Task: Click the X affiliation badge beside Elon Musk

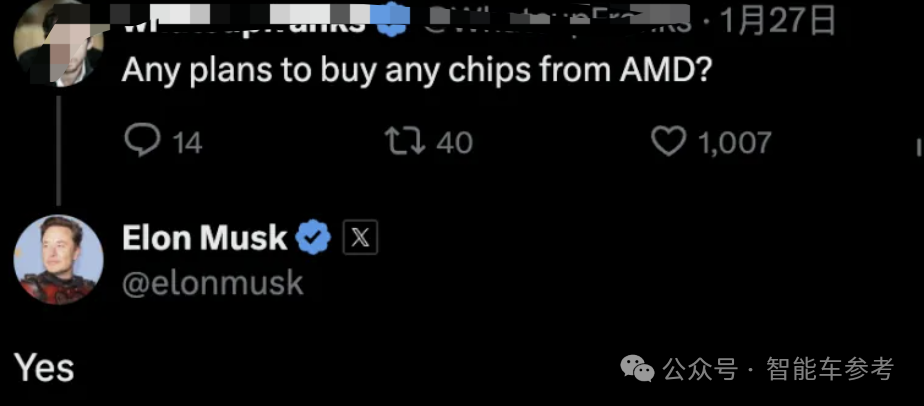Action: click(360, 238)
